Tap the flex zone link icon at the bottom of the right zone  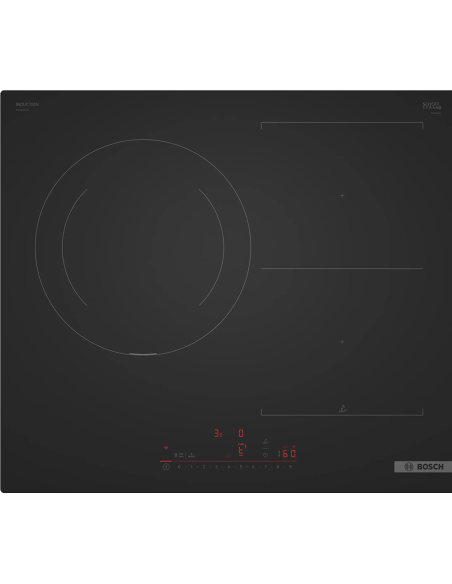[343, 409]
